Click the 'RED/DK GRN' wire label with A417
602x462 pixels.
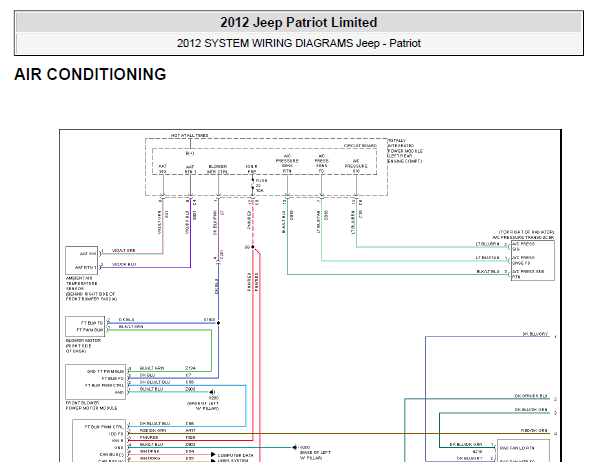click(153, 431)
